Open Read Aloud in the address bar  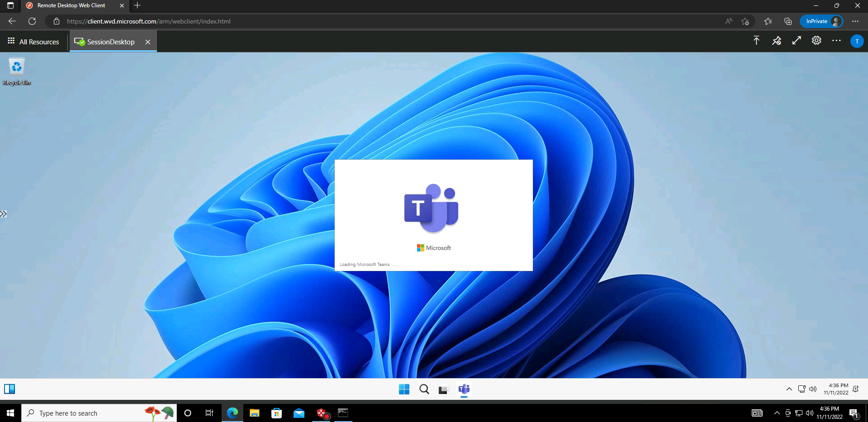[729, 21]
